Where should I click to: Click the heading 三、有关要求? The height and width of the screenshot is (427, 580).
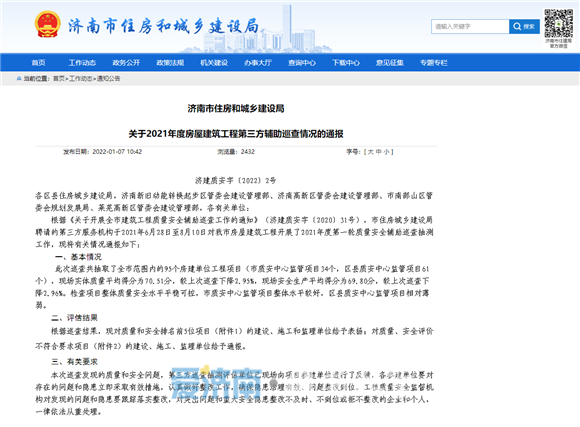74,362
